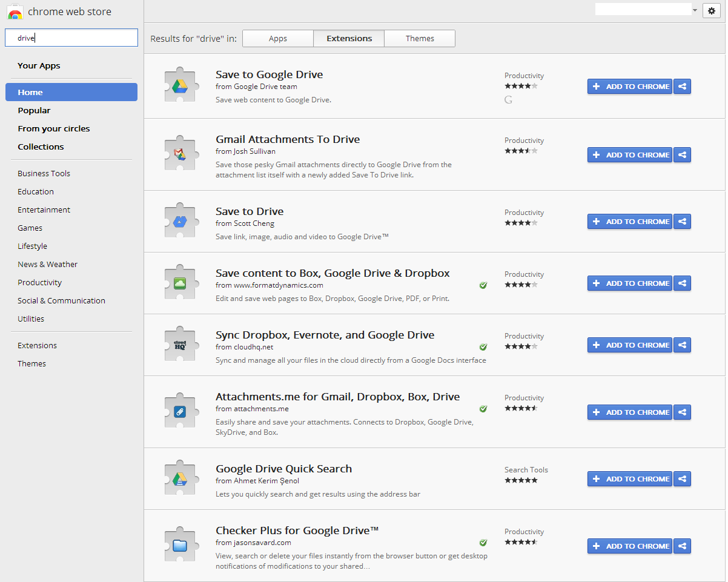Open the settings gear menu

(711, 10)
